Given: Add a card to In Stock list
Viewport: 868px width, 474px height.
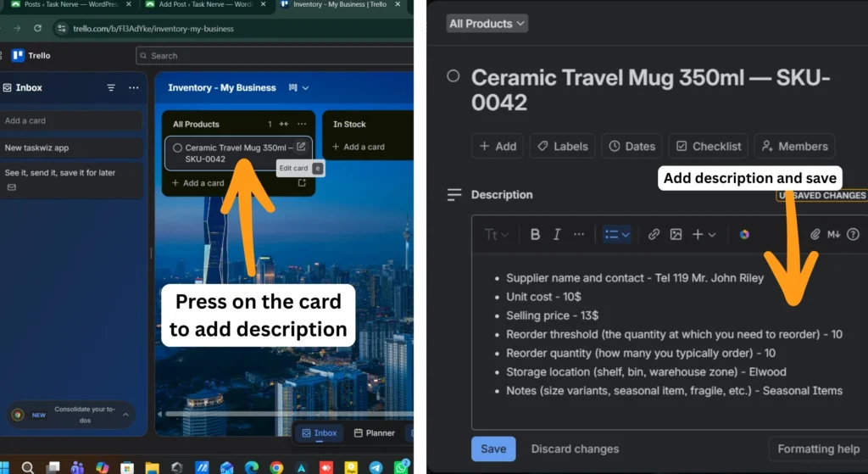Looking at the screenshot, I should (359, 147).
